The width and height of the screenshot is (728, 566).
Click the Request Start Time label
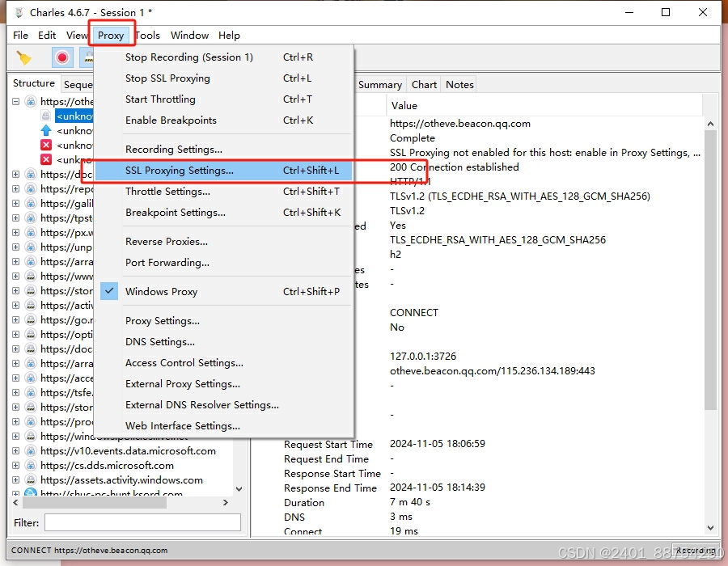click(x=328, y=445)
